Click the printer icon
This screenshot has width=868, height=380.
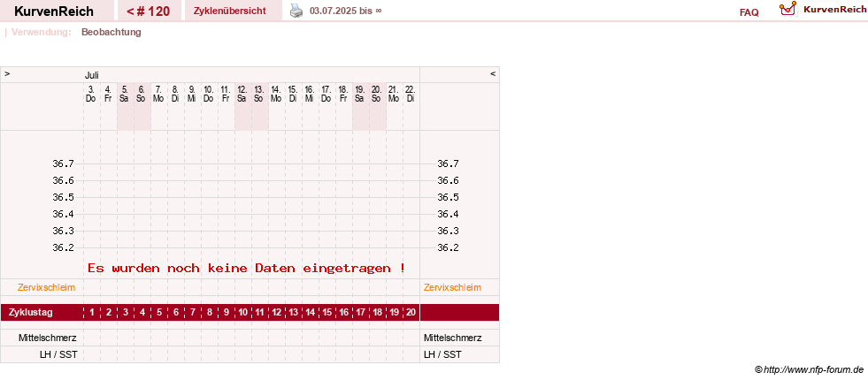[x=296, y=11]
